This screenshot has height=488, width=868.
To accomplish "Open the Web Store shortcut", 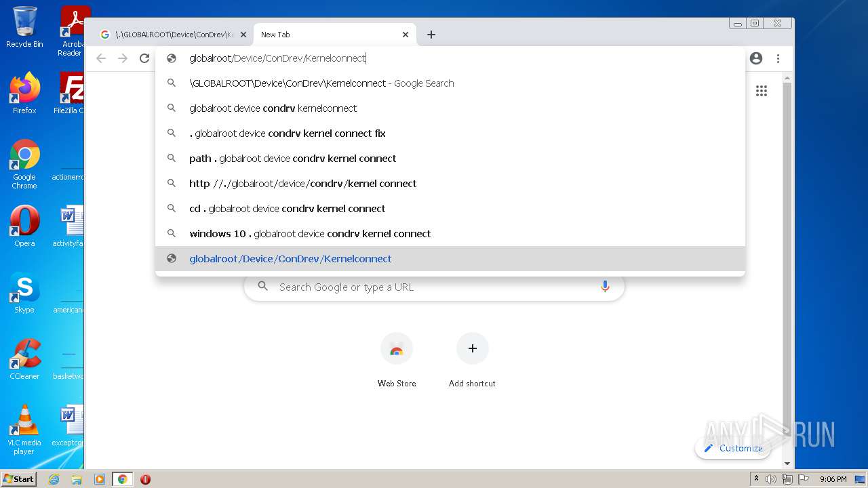I will (397, 361).
